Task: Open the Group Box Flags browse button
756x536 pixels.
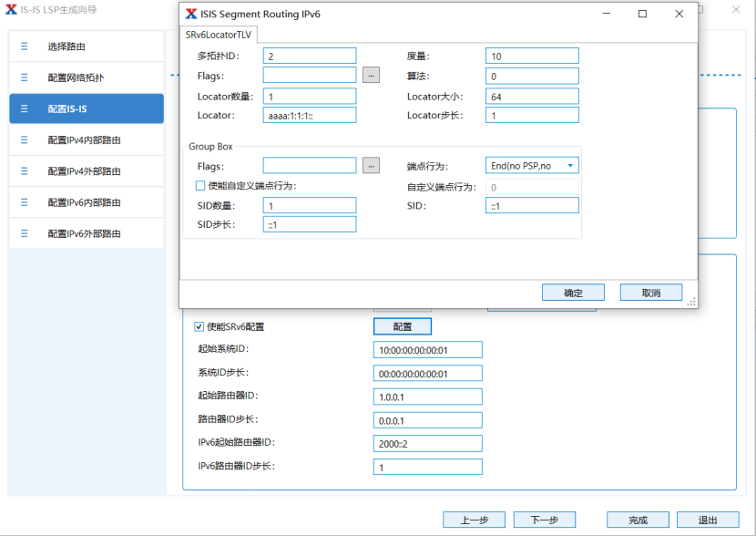Action: tap(371, 166)
